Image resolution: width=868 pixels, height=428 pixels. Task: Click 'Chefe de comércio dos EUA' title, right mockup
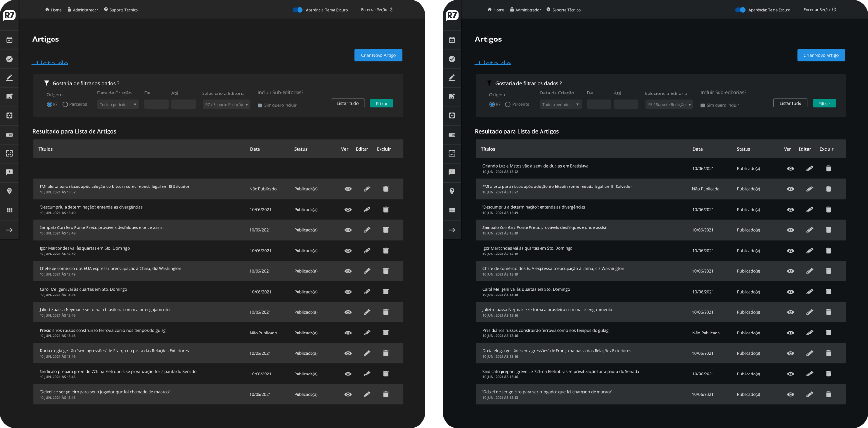pyautogui.click(x=553, y=268)
